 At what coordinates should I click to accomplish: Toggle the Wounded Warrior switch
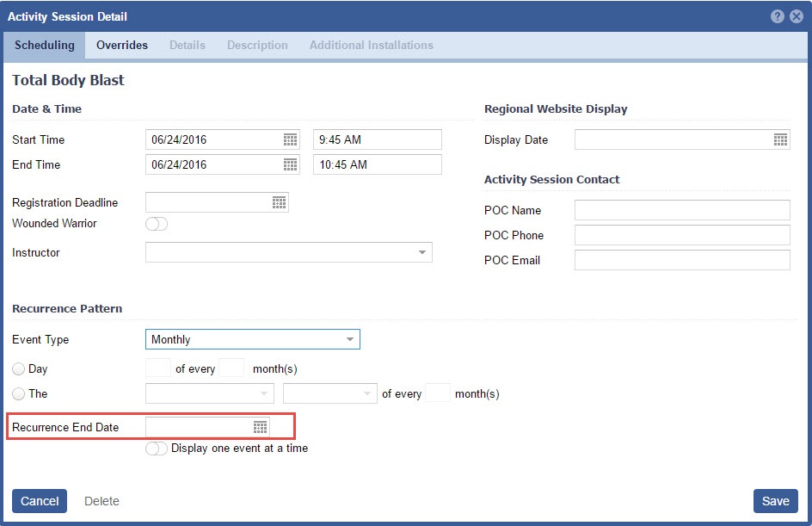(157, 224)
